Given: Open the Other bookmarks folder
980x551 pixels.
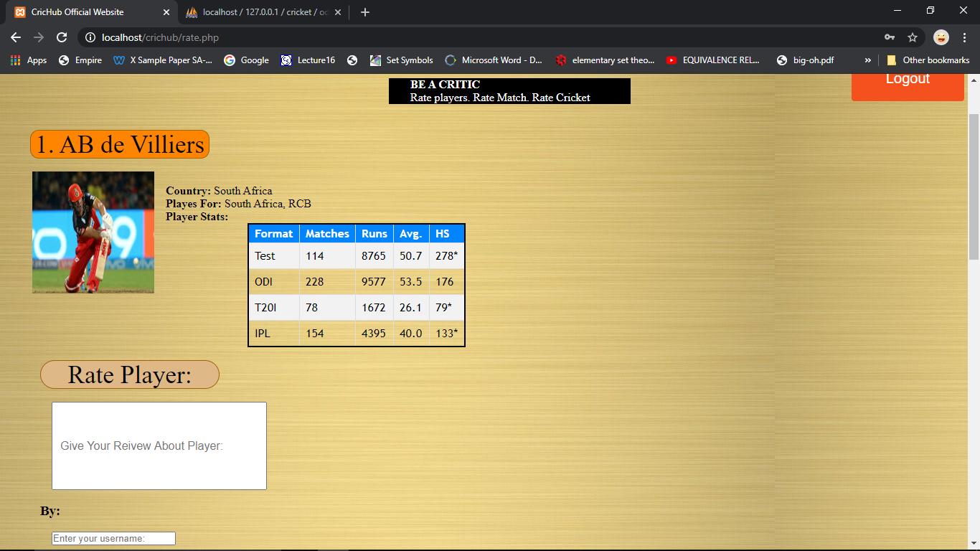Looking at the screenshot, I should click(928, 60).
